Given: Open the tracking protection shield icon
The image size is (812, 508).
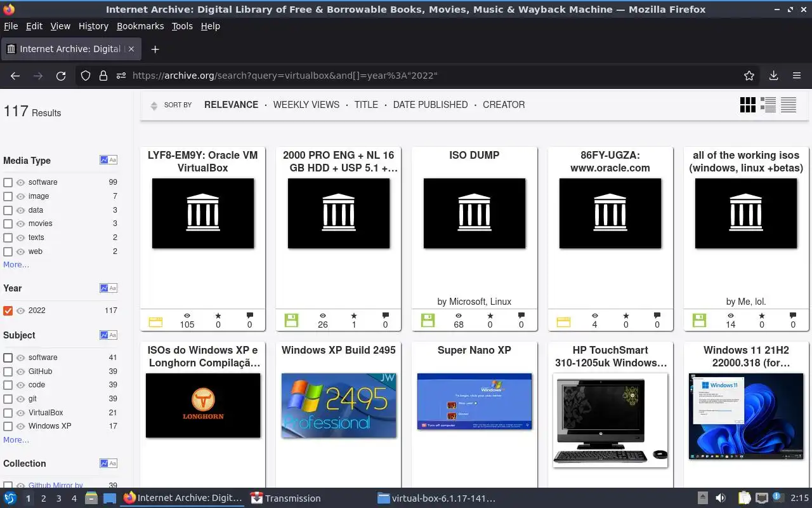Looking at the screenshot, I should pyautogui.click(x=86, y=76).
